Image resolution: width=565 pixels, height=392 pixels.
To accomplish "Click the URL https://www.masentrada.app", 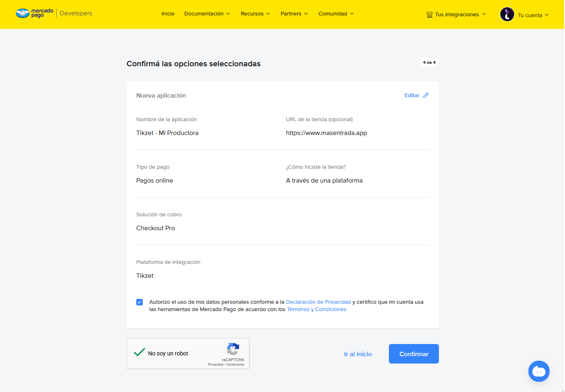I will [x=326, y=133].
